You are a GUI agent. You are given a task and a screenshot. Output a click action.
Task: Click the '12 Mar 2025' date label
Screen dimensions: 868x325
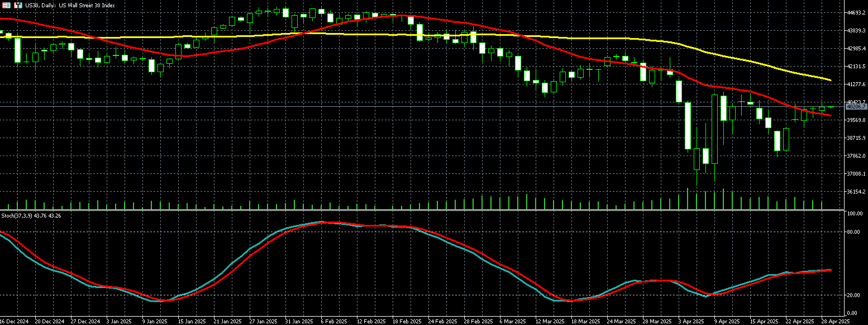550,322
